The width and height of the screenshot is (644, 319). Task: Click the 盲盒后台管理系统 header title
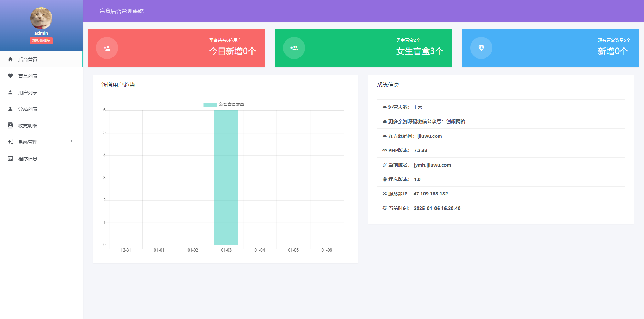point(121,11)
